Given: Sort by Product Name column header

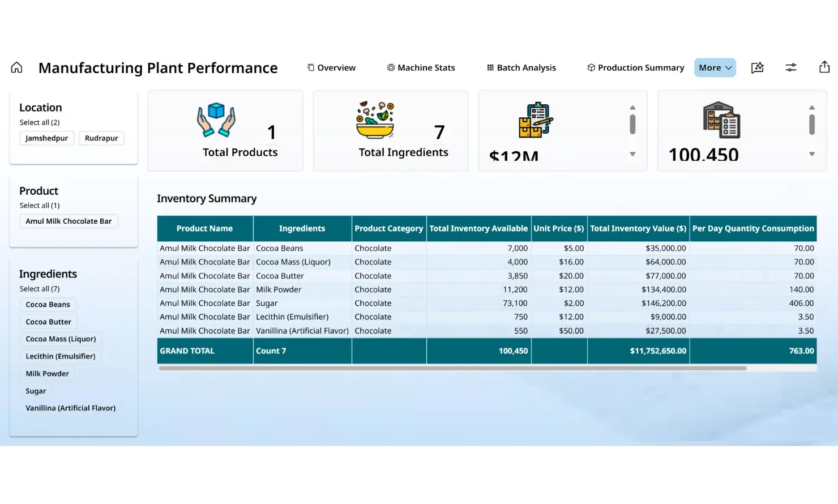Looking at the screenshot, I should tap(205, 229).
